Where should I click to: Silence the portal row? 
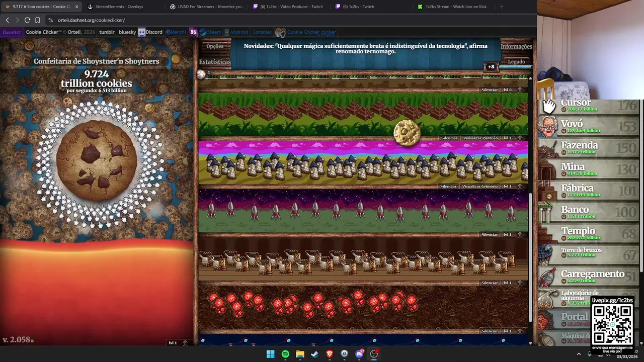pos(490,331)
